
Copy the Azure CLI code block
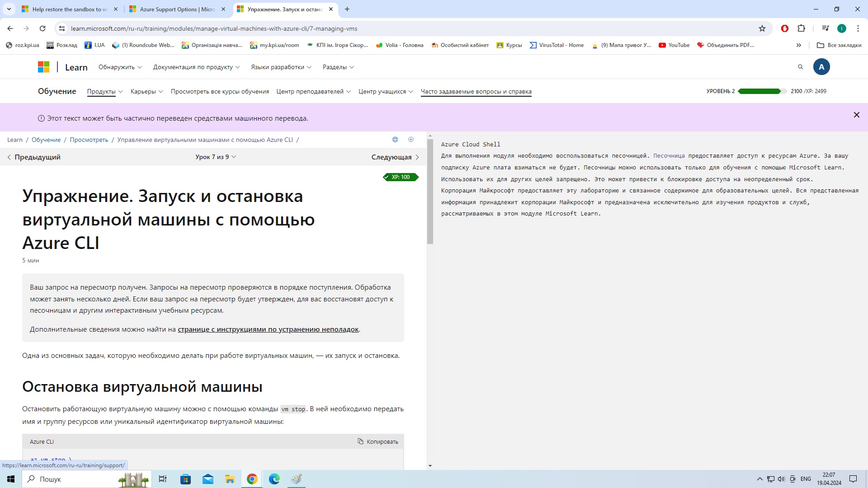coord(378,441)
